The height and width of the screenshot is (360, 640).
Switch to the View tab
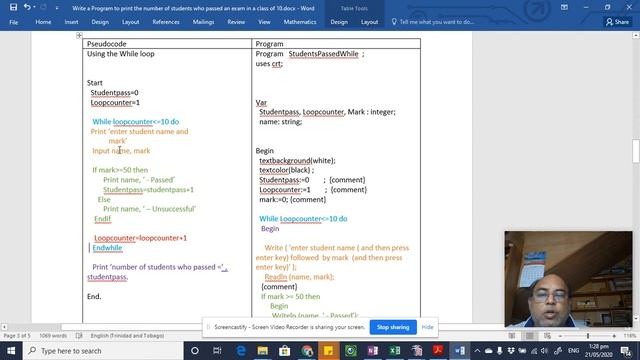(x=264, y=22)
